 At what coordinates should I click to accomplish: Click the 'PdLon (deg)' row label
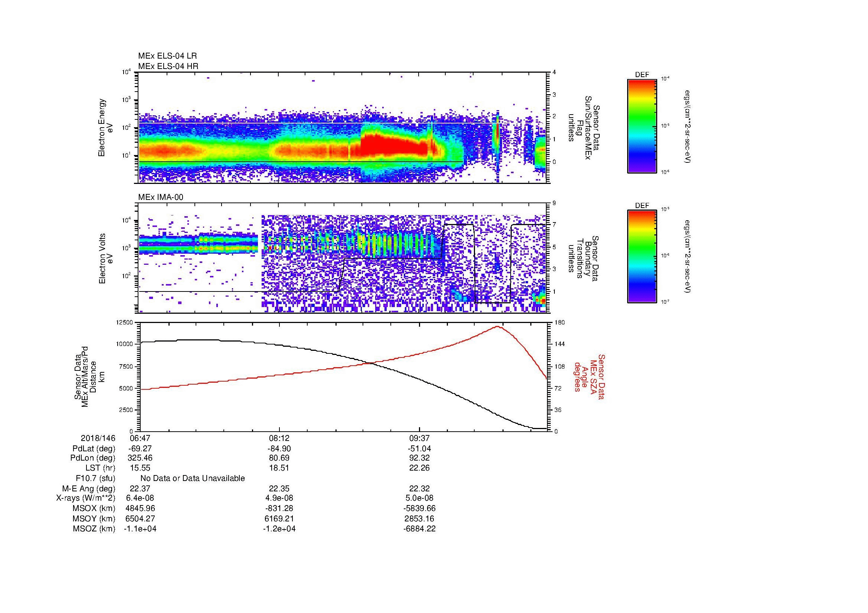coord(93,458)
